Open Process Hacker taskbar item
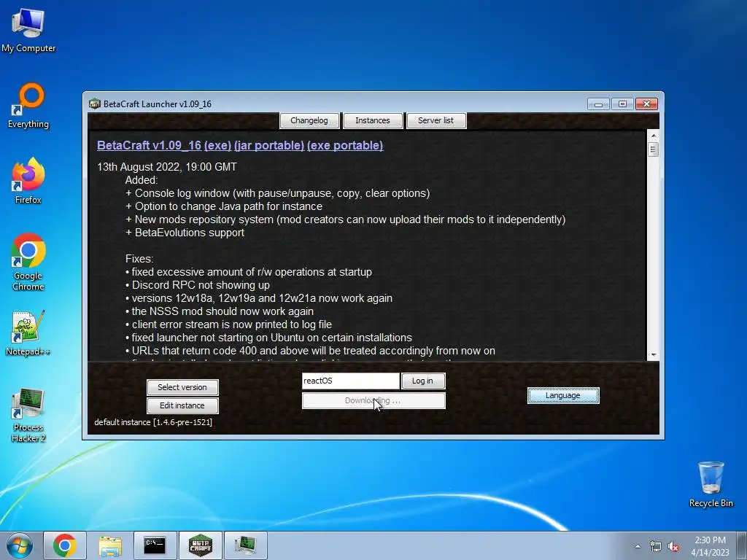Screen dimensions: 747x560 (245, 545)
